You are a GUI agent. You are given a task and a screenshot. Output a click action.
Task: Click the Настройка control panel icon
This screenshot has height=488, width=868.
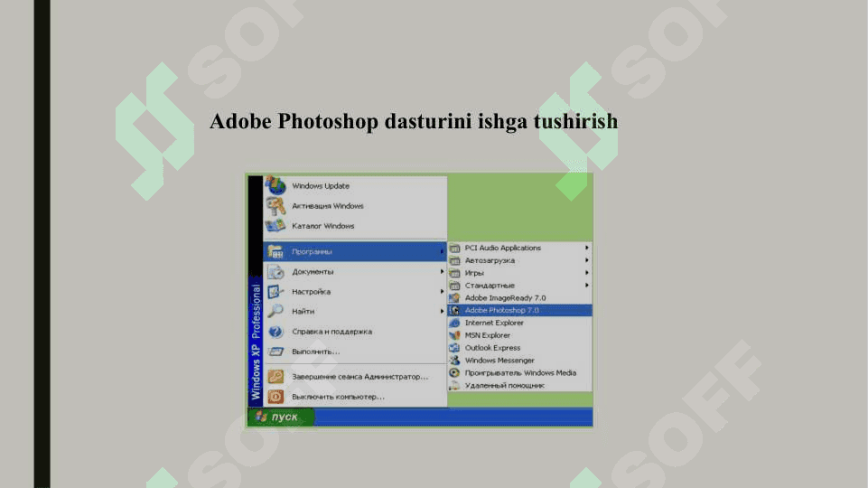tap(275, 291)
